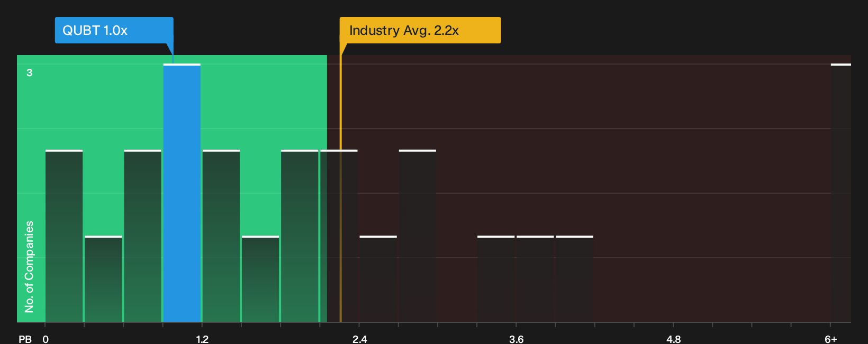Select the last short bar before 4.8

click(x=574, y=279)
